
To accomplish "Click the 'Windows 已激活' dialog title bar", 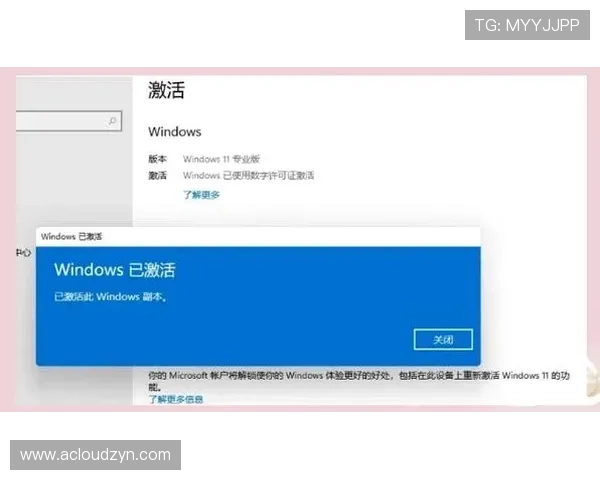I will pyautogui.click(x=258, y=237).
